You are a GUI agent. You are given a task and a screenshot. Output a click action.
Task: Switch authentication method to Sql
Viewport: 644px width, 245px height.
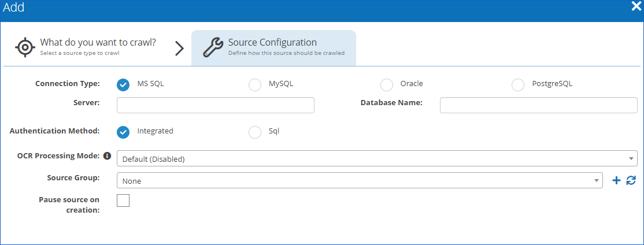pyautogui.click(x=255, y=132)
